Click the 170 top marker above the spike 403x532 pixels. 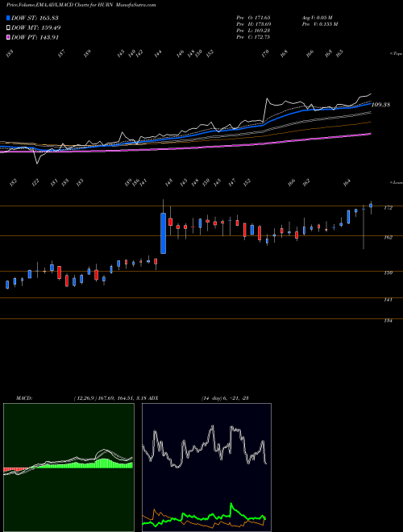tap(266, 52)
